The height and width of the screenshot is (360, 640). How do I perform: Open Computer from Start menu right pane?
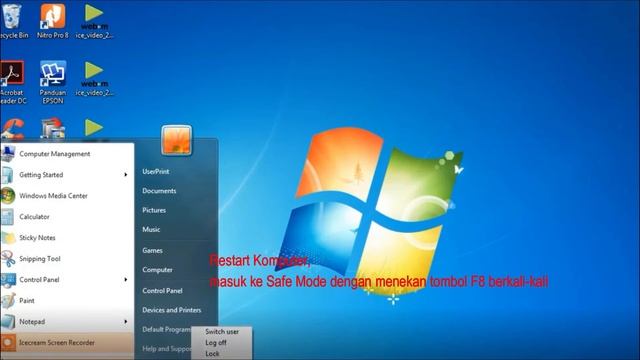click(x=157, y=270)
